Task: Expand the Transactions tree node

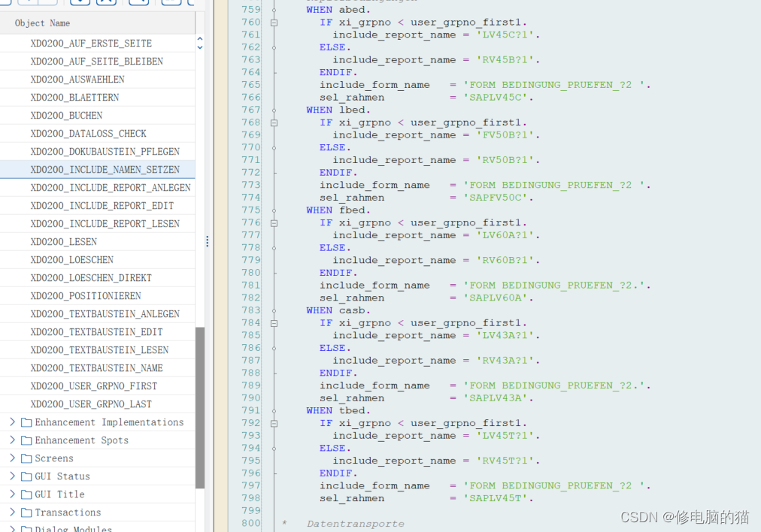Action: (x=13, y=512)
